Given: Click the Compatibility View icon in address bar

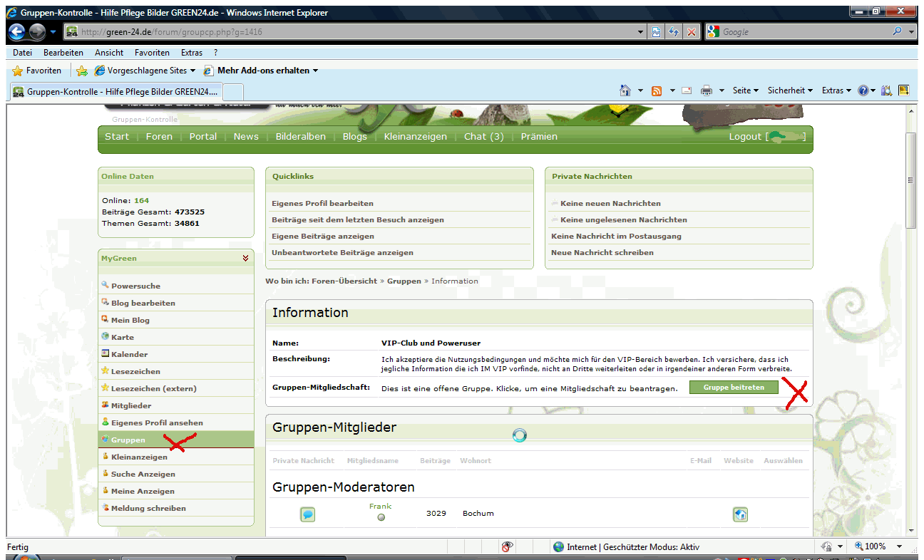Looking at the screenshot, I should (657, 32).
